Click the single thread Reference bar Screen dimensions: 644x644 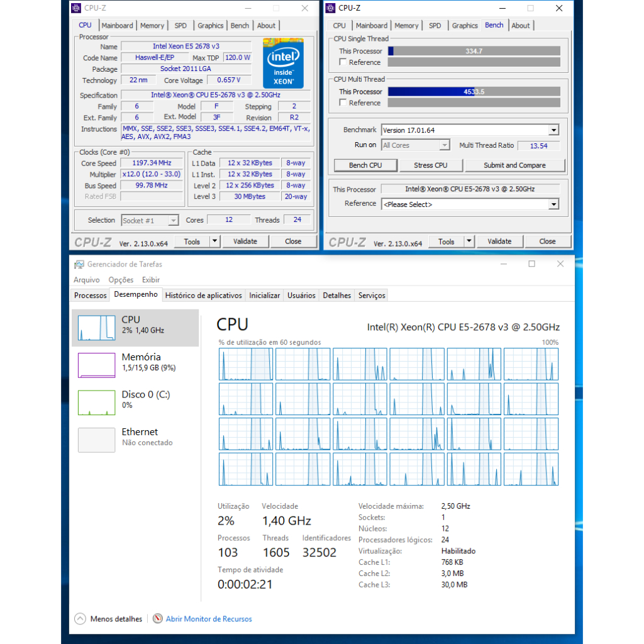pyautogui.click(x=474, y=62)
